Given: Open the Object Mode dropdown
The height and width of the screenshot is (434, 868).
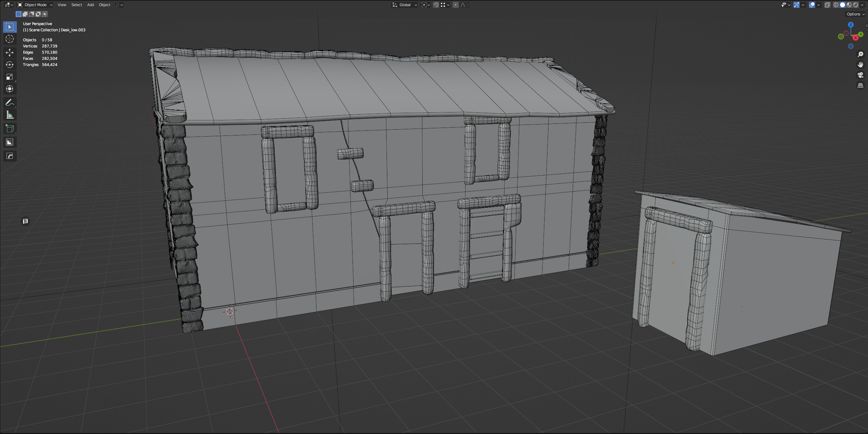Looking at the screenshot, I should 35,5.
